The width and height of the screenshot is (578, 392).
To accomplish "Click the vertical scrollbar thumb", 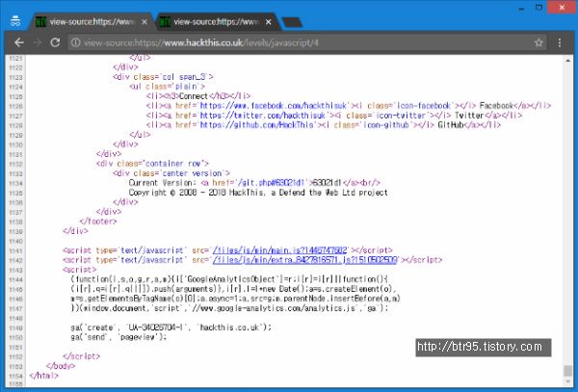I will point(567,371).
